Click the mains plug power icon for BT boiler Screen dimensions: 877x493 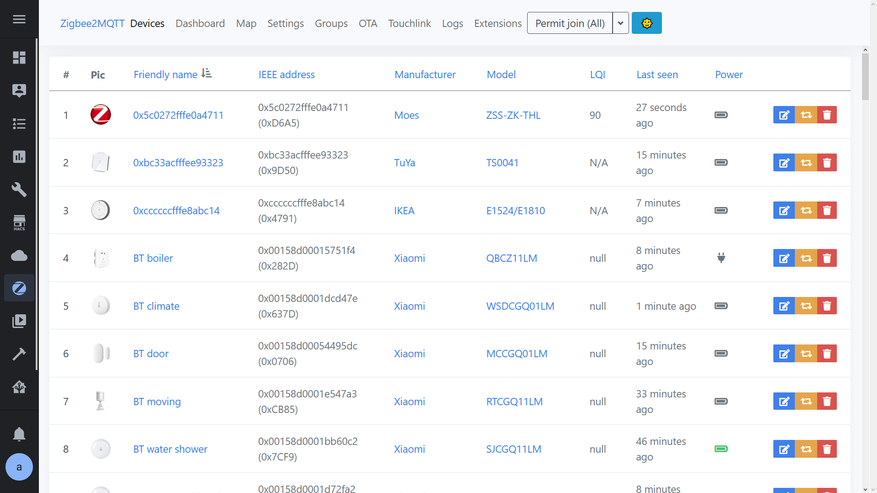point(721,258)
